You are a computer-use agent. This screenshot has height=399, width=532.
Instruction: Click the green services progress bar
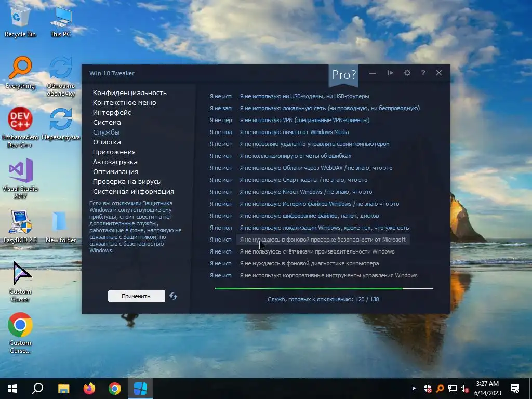click(x=324, y=288)
